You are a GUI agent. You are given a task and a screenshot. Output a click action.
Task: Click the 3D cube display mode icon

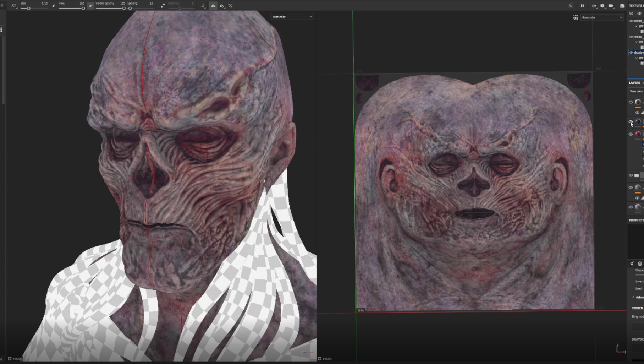coord(602,6)
